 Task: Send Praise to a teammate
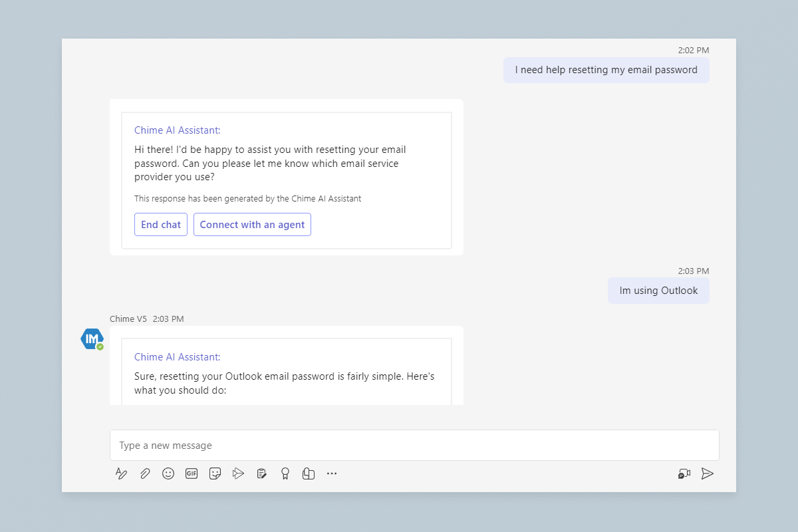pos(285,473)
